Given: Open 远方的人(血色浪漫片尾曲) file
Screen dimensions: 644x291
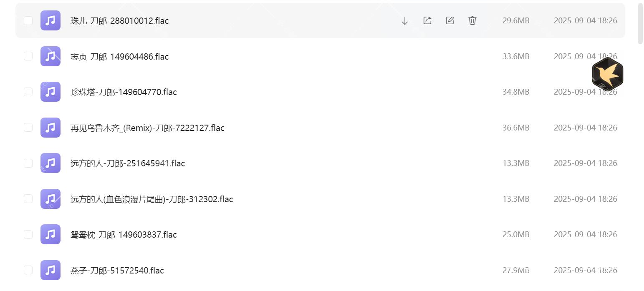Looking at the screenshot, I should 151,199.
